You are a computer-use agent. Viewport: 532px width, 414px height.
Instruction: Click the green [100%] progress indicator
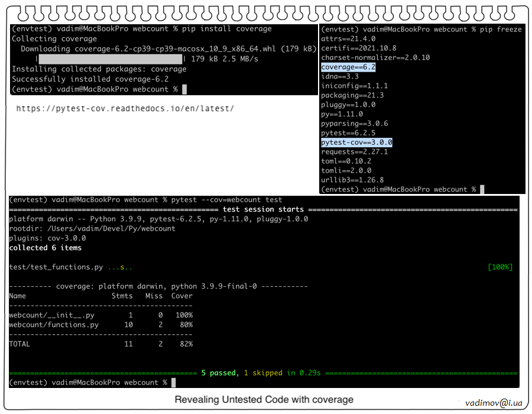click(x=500, y=267)
